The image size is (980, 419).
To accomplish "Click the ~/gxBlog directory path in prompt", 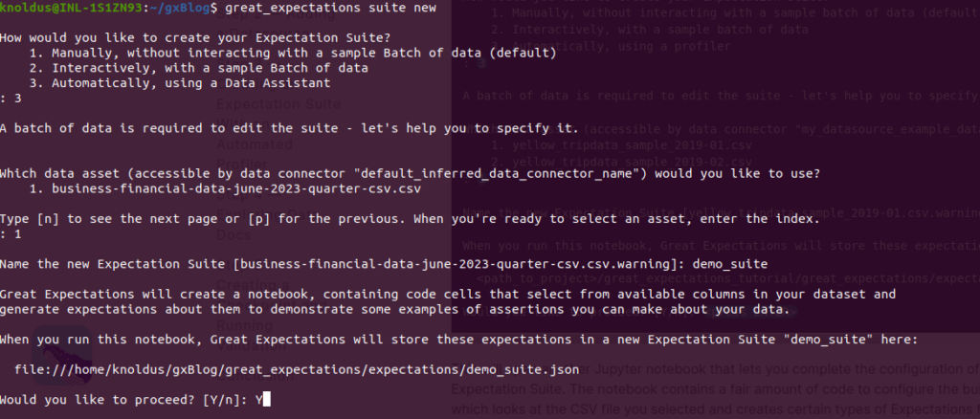I will point(178,8).
